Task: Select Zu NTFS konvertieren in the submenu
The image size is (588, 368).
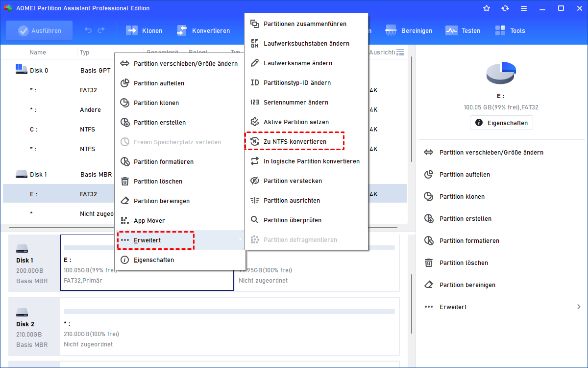Action: click(x=306, y=141)
